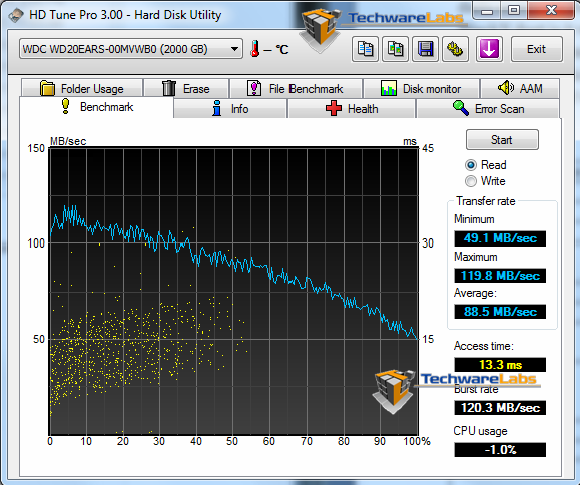Start the benchmark test

pos(502,139)
